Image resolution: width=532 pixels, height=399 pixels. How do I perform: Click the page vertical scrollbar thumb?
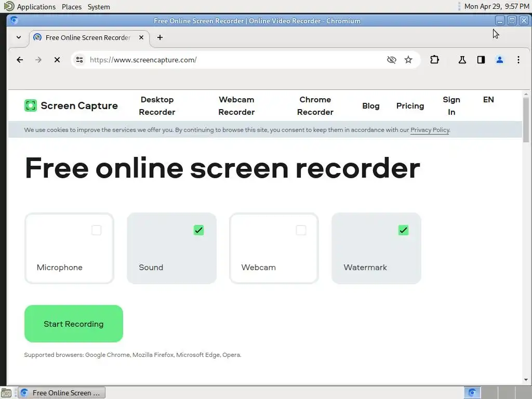tap(526, 120)
